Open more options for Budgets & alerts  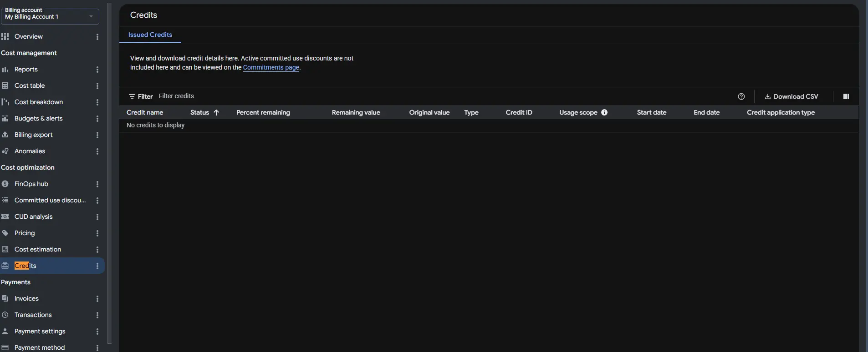(97, 119)
